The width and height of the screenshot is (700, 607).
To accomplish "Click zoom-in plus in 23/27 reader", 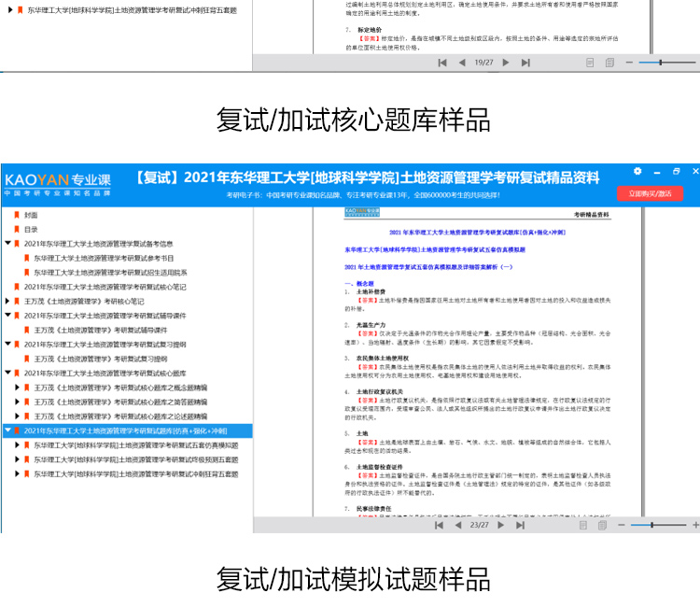I will point(695,525).
